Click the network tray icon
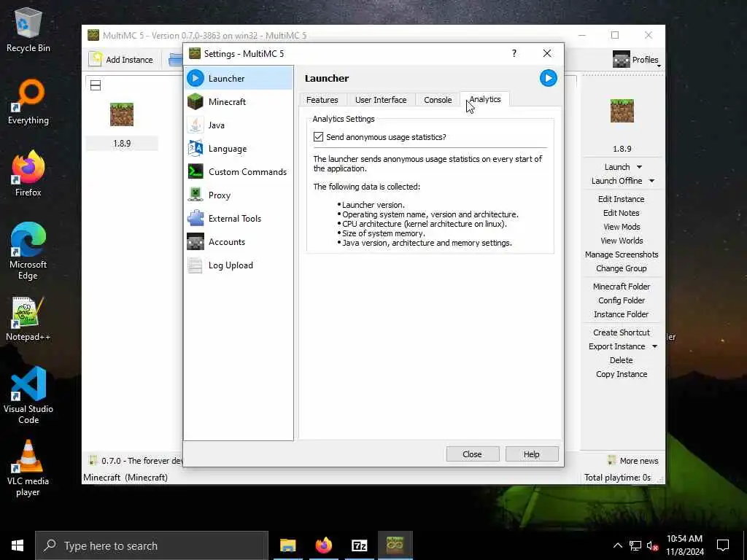The height and width of the screenshot is (560, 747). point(635,545)
